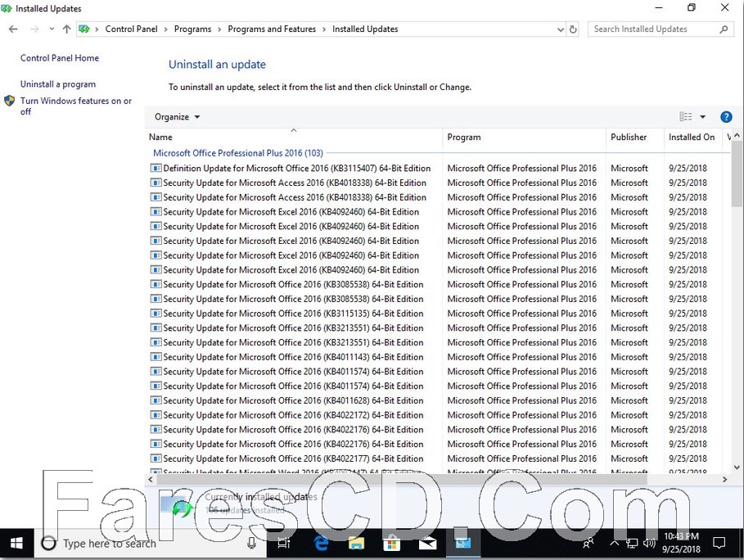Open Microsoft Store from taskbar

tap(391, 544)
